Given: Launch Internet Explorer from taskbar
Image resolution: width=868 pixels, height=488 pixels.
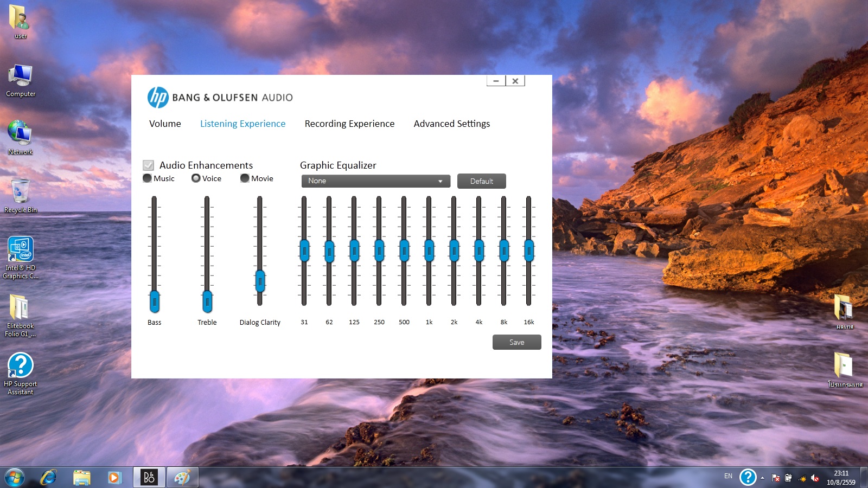Looking at the screenshot, I should tap(48, 478).
